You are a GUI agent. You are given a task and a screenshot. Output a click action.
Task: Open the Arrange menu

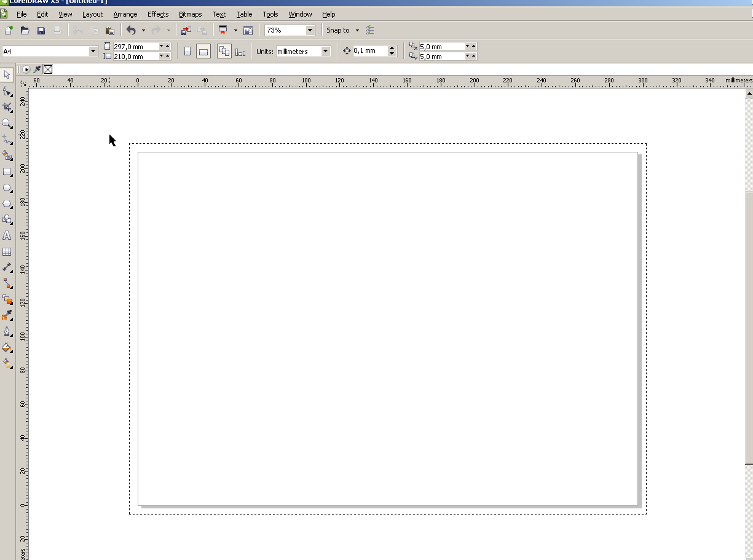125,14
